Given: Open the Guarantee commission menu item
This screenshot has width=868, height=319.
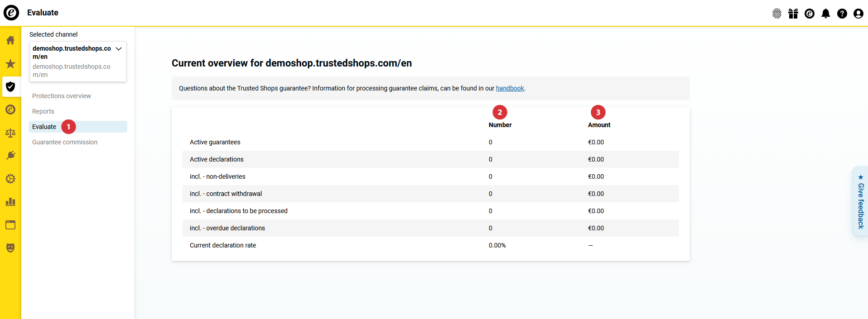Looking at the screenshot, I should [x=65, y=142].
